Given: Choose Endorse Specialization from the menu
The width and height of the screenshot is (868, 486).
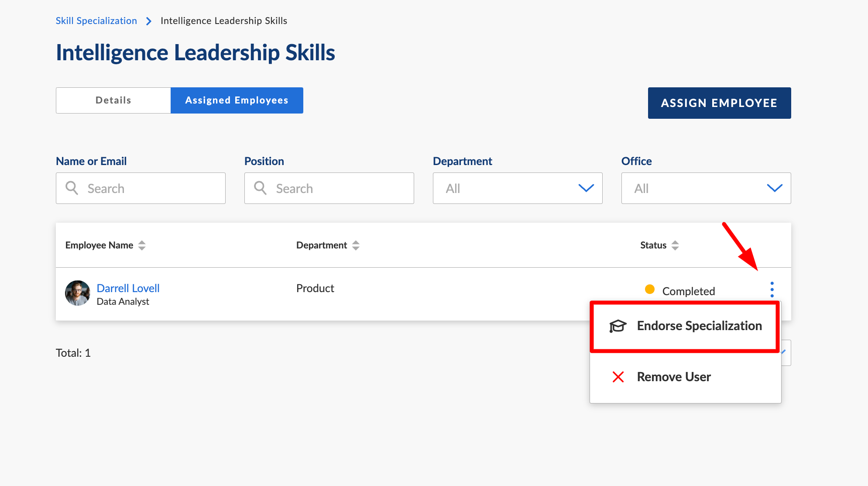Looking at the screenshot, I should coord(699,326).
